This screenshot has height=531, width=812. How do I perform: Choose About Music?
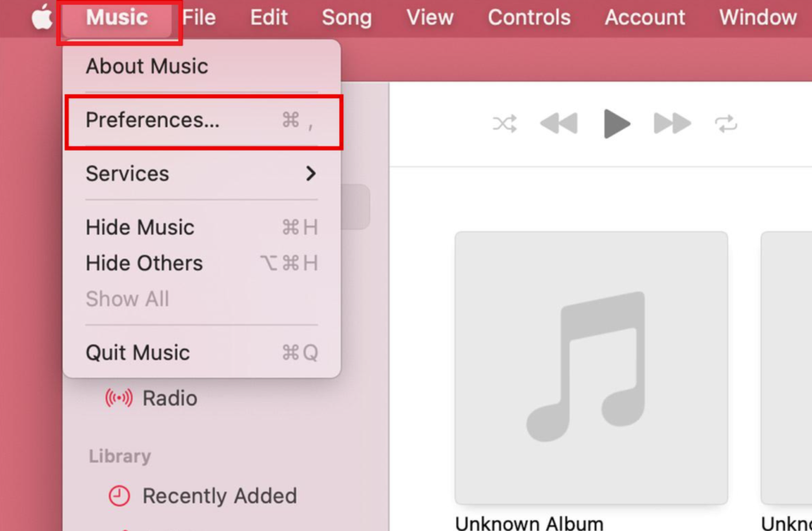[x=146, y=67]
